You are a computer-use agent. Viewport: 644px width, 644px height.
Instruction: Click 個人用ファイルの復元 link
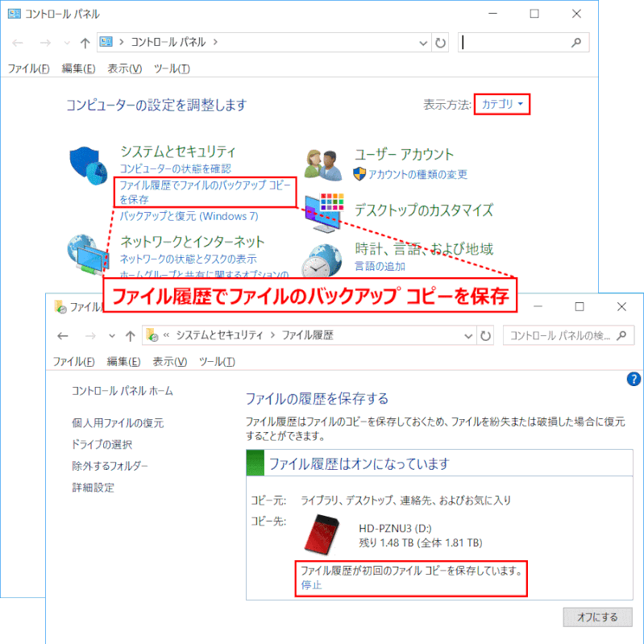[x=118, y=423]
